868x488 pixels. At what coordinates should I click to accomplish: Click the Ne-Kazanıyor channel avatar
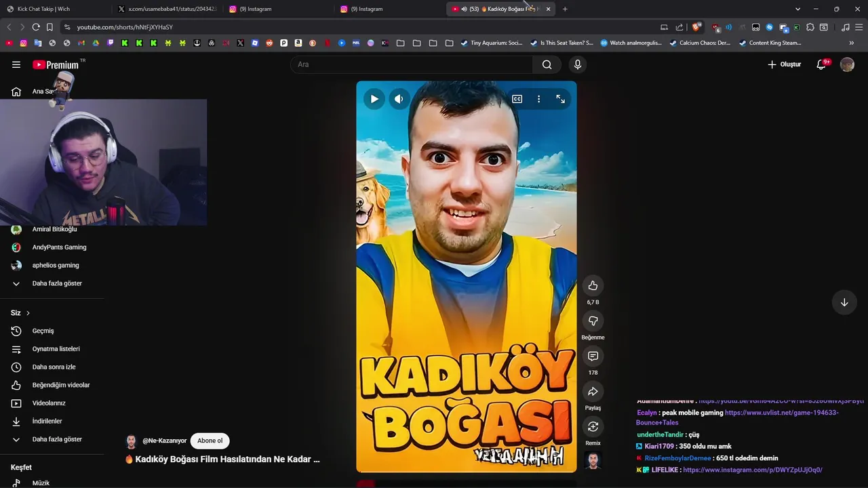[132, 441]
